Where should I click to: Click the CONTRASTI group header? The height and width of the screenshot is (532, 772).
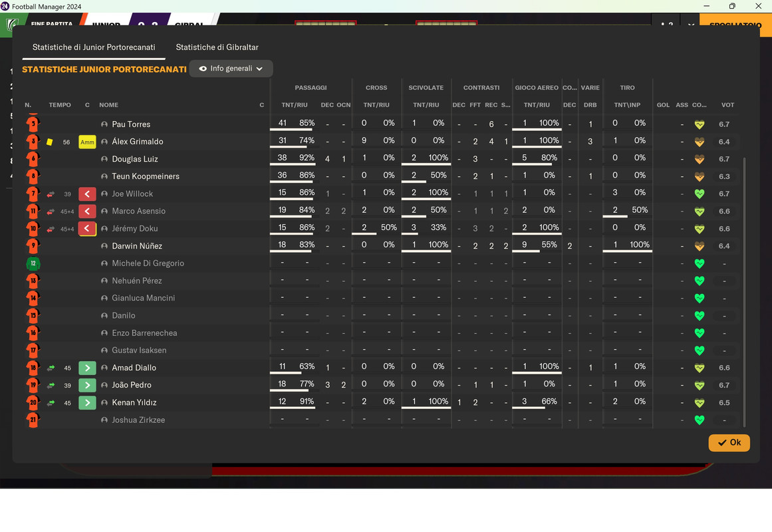(481, 88)
